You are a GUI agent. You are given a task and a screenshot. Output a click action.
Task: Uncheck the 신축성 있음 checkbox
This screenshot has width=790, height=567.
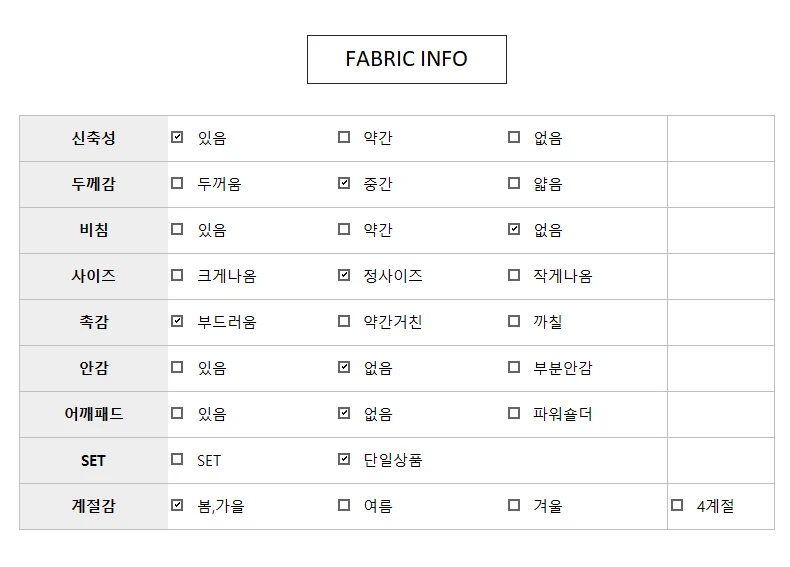click(177, 137)
